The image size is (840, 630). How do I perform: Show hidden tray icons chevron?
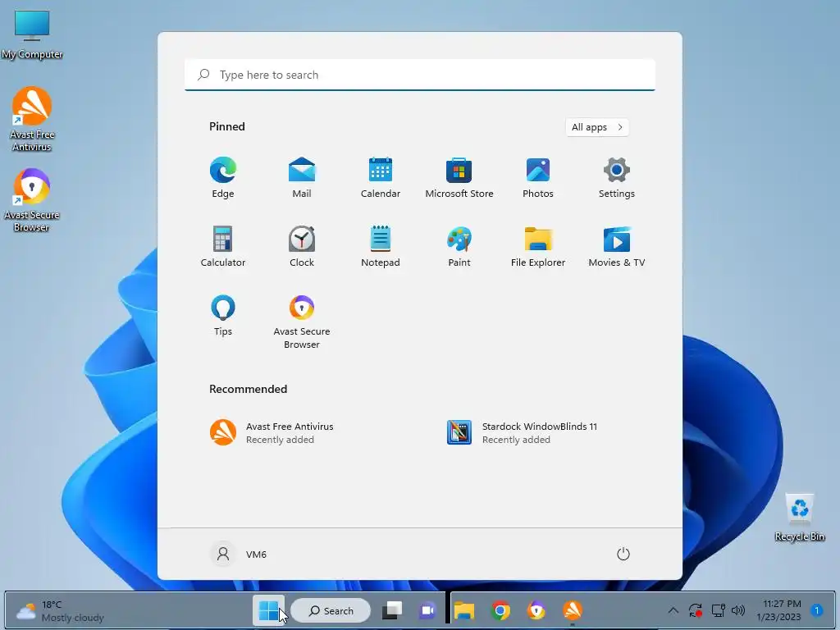673,610
